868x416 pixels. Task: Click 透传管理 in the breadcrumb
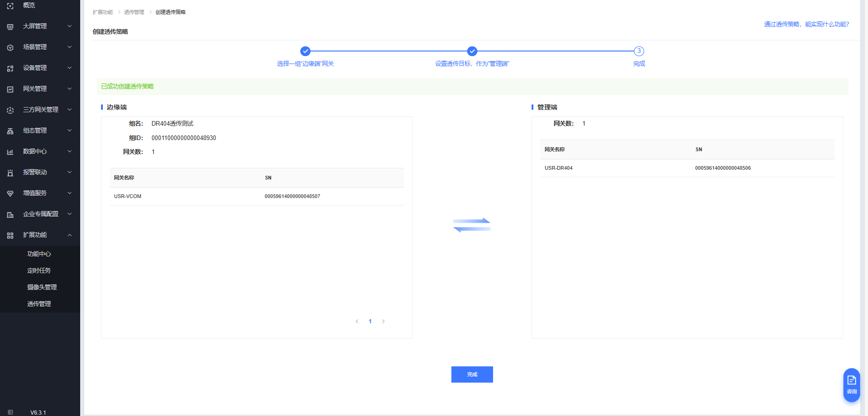134,12
